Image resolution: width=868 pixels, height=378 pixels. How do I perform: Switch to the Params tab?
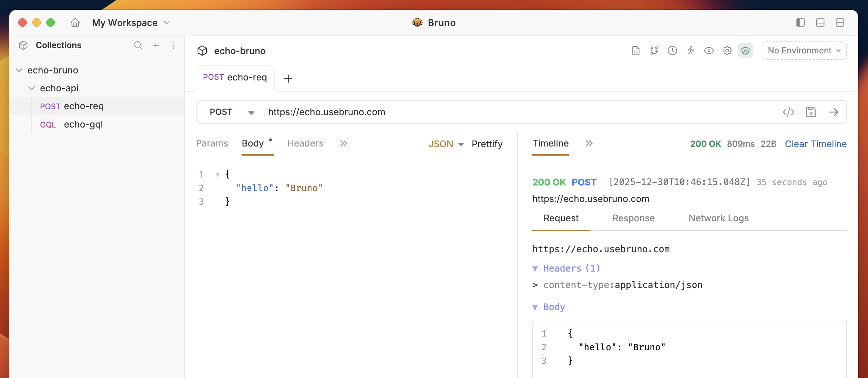coord(212,144)
